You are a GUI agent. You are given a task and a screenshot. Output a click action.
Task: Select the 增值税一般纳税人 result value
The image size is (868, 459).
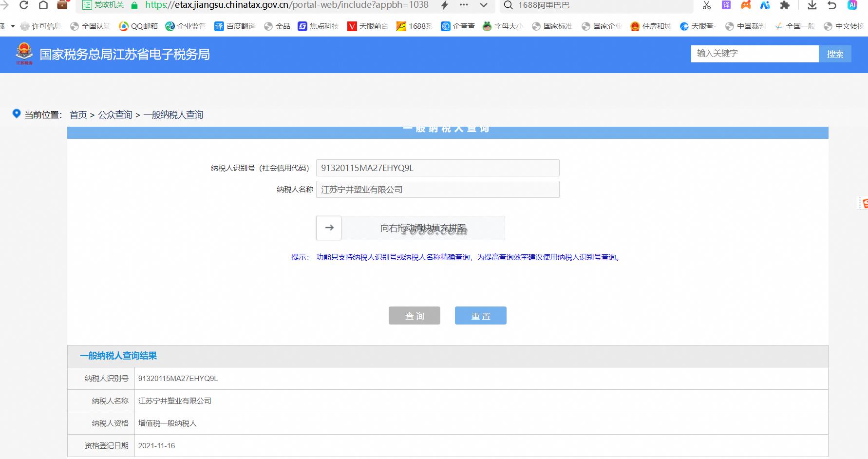(168, 423)
